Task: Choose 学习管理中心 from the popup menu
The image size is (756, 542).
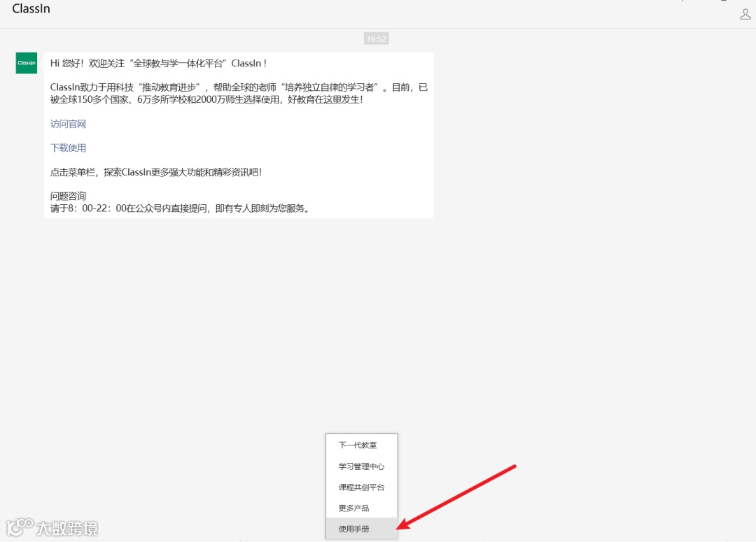Action: tap(361, 466)
